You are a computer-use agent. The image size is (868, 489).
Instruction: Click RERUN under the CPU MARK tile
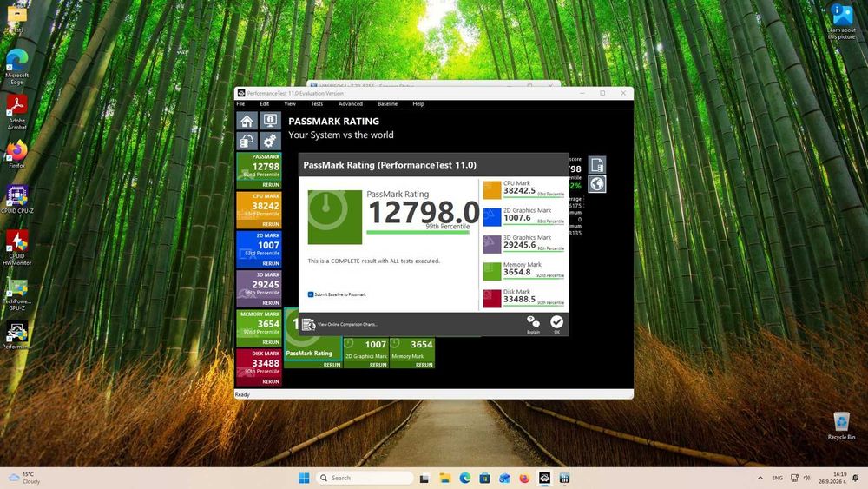click(x=271, y=224)
